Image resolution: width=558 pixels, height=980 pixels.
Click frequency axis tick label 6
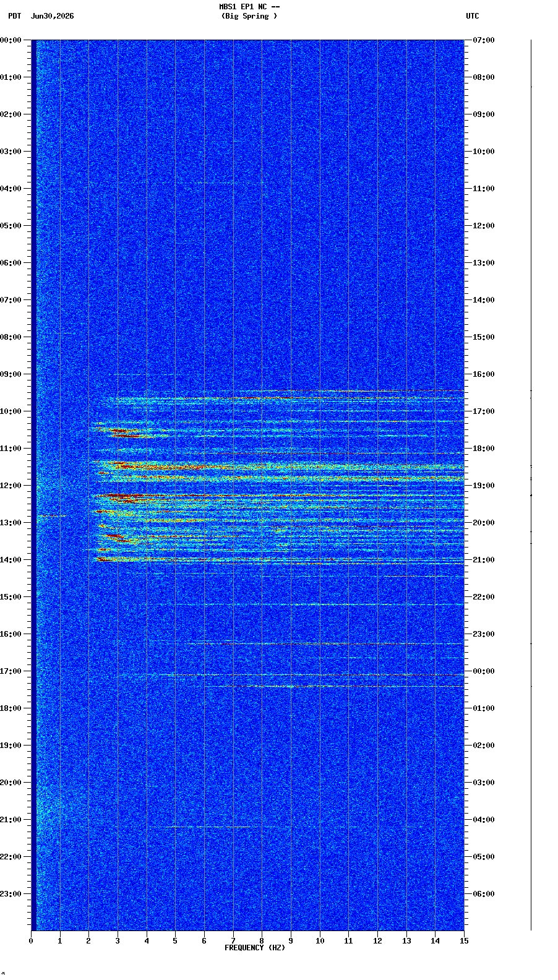coord(204,941)
